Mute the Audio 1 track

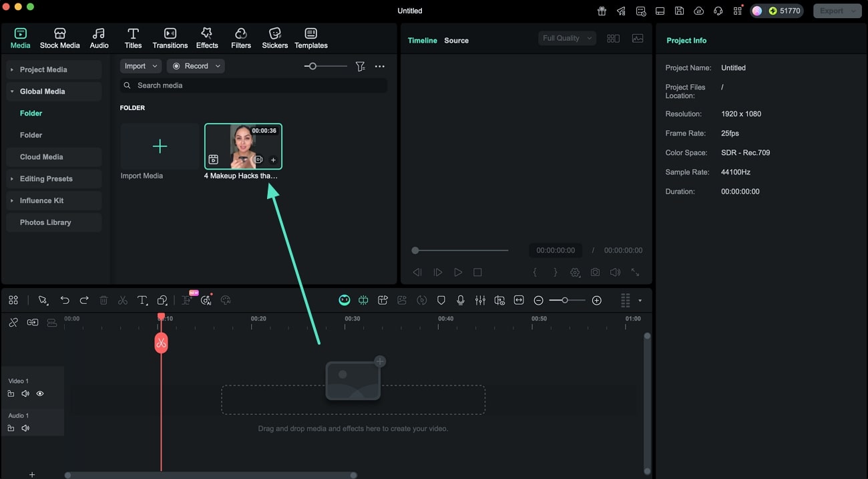25,428
